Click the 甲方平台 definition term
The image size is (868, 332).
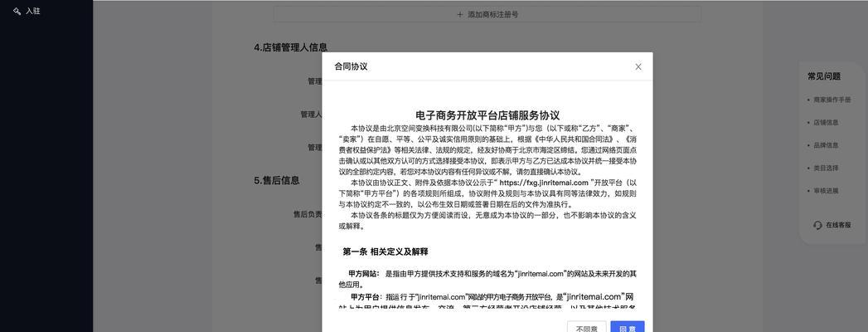pyautogui.click(x=366, y=296)
